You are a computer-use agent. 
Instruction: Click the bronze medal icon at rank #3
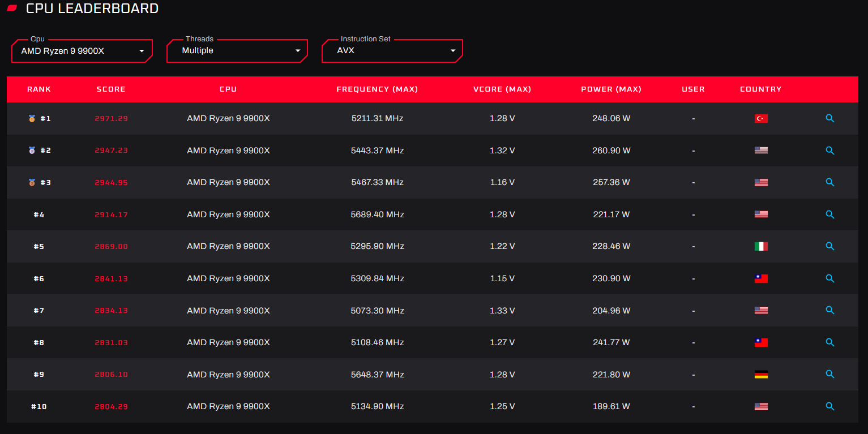(32, 182)
